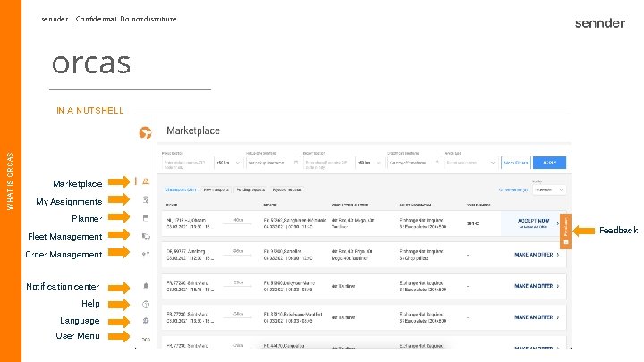Viewport: 644px width, 362px height.
Task: Select the All transport offers tab
Action: point(181,189)
